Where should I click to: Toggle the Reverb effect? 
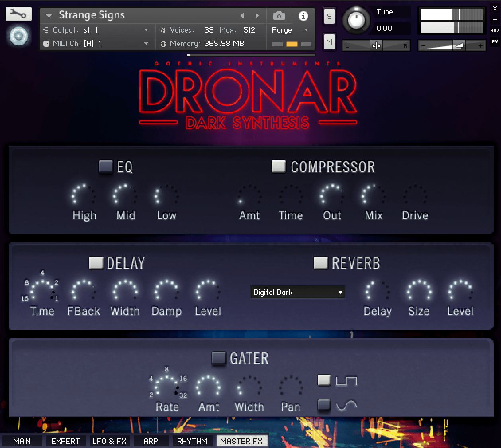pos(321,263)
